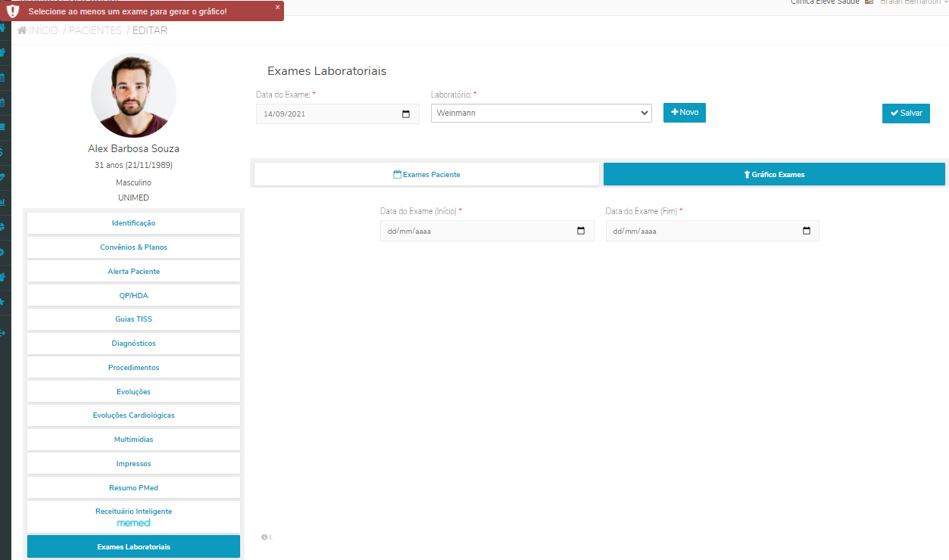Click the Exames Laboratoriais heading
This screenshot has width=949, height=560.
click(326, 71)
